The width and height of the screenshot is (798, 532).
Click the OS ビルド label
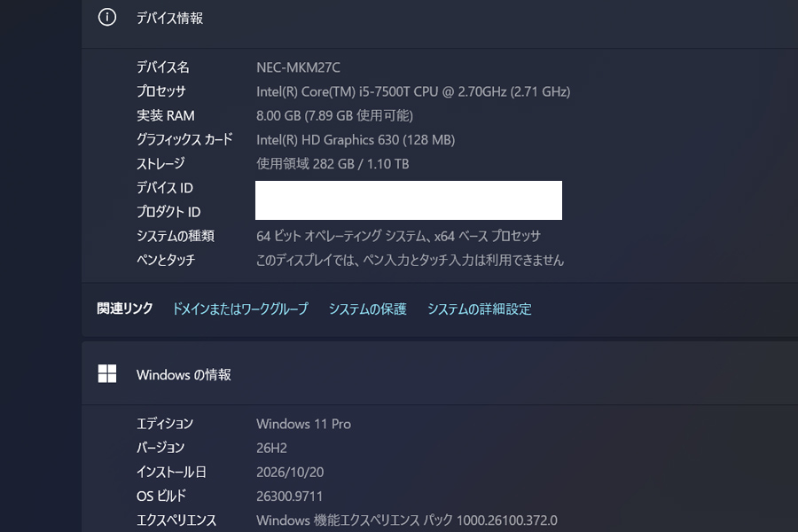(x=160, y=496)
